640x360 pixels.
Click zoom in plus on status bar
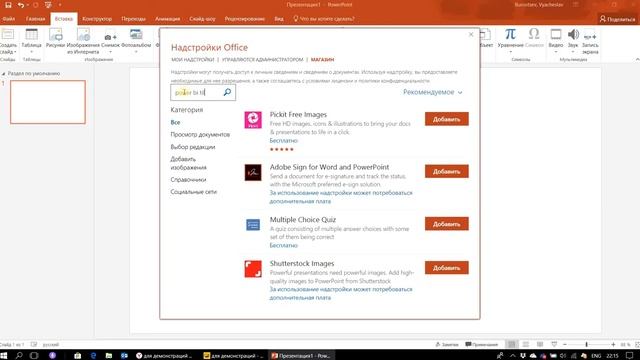pos(613,344)
